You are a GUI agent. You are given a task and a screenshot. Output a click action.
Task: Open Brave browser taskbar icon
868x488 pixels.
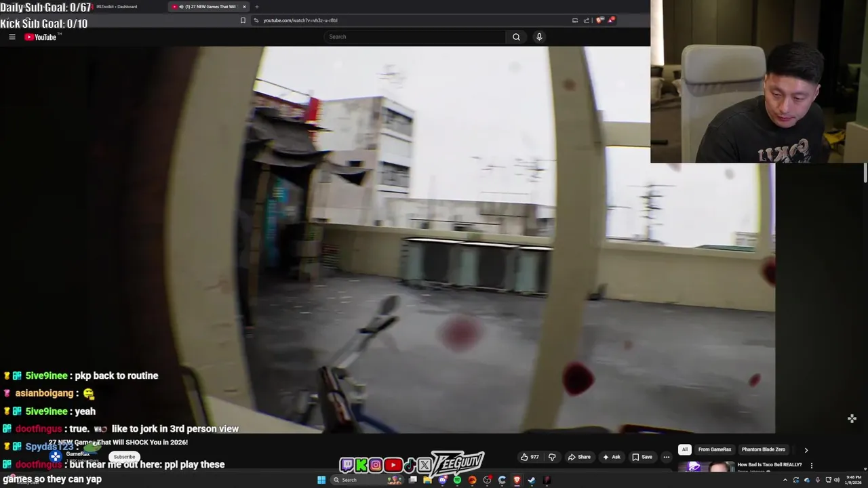pos(517,480)
